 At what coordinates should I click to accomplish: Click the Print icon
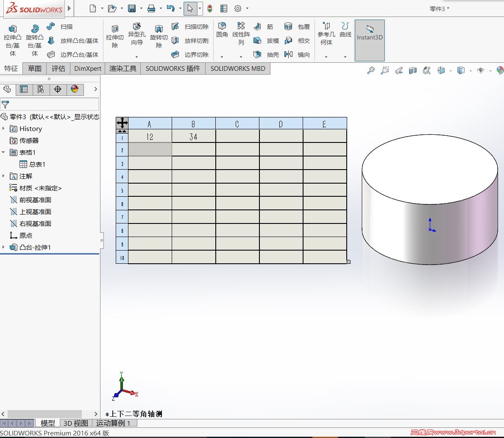pos(151,8)
